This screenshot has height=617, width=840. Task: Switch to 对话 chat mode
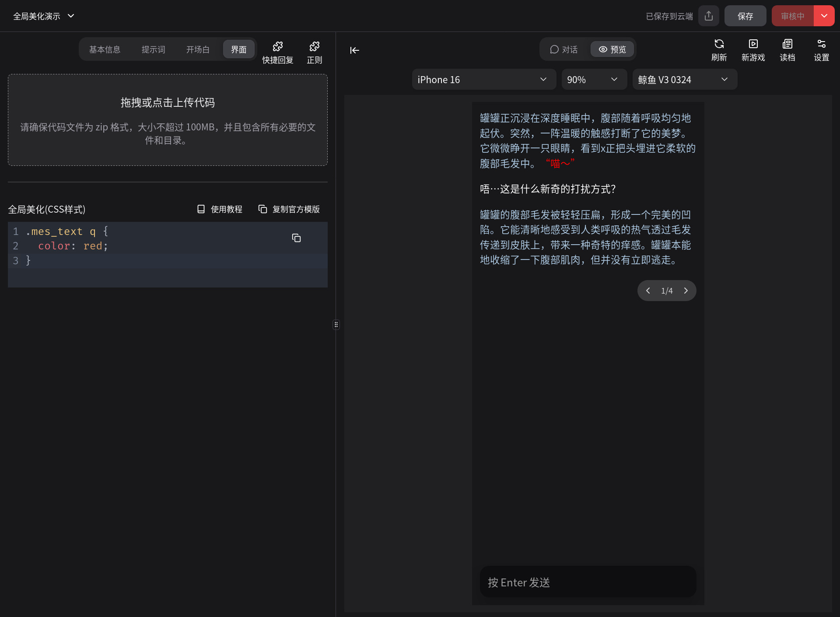pyautogui.click(x=564, y=49)
